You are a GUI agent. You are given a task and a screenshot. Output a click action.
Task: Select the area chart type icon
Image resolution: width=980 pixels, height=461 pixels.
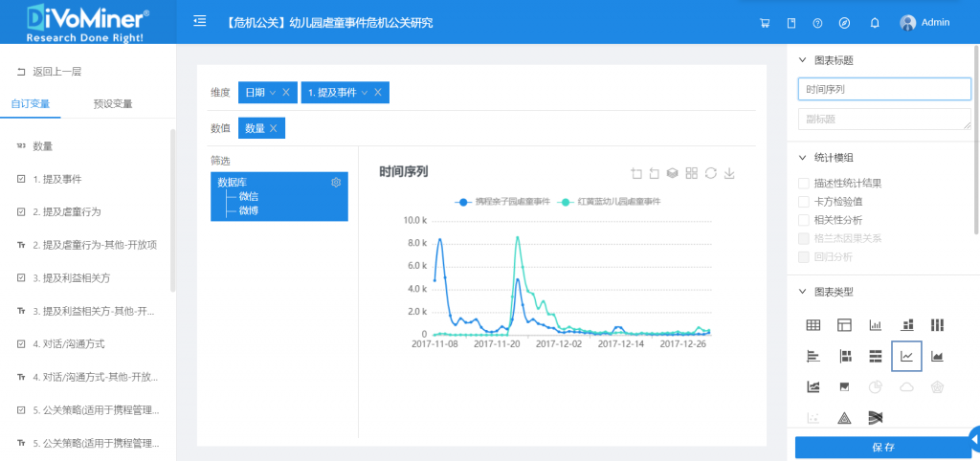[937, 357]
